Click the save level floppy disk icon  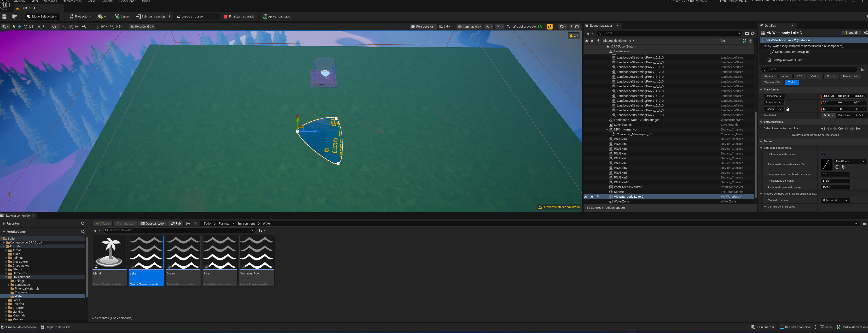[x=4, y=17]
